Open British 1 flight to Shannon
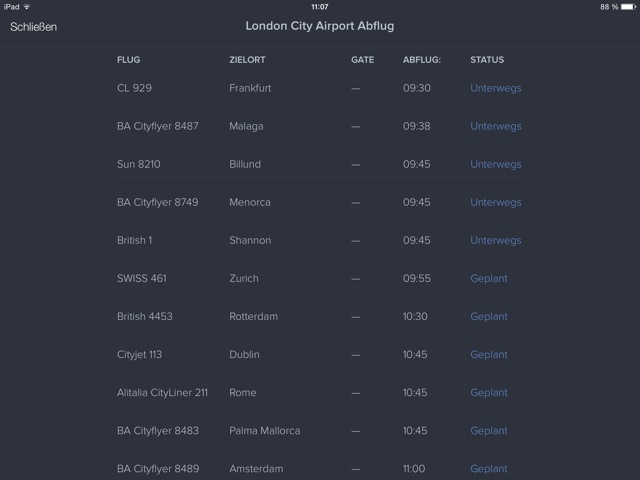The height and width of the screenshot is (480, 640). coord(134,240)
